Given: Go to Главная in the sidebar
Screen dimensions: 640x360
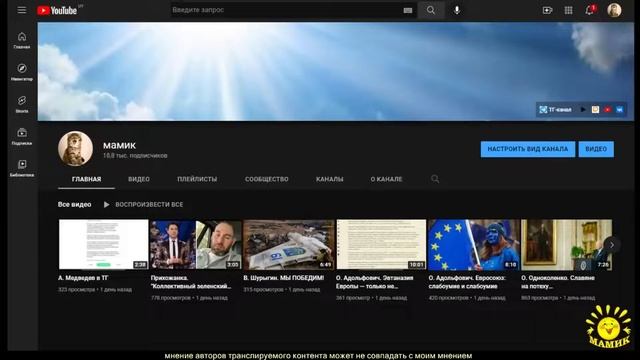Looking at the screenshot, I should pyautogui.click(x=22, y=40).
